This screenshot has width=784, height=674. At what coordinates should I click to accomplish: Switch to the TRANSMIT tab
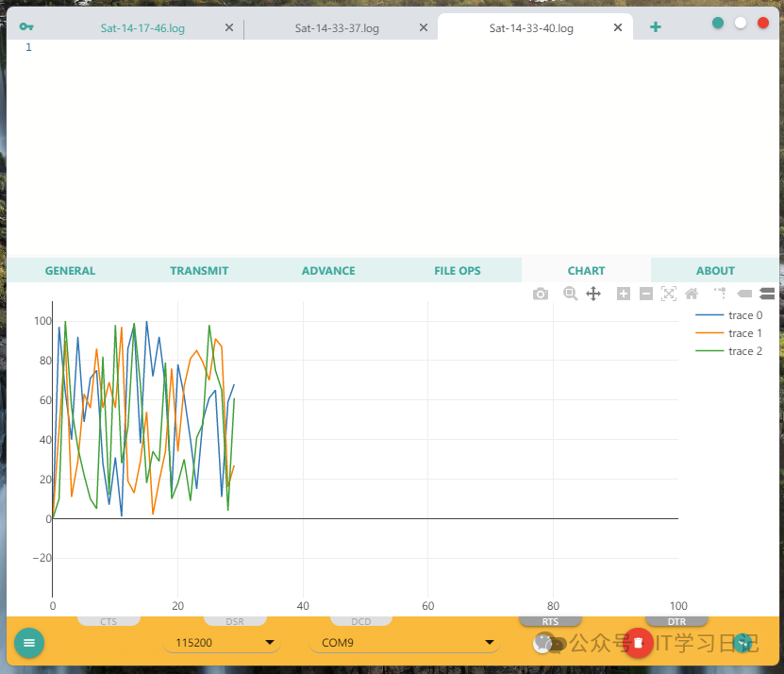[199, 271]
